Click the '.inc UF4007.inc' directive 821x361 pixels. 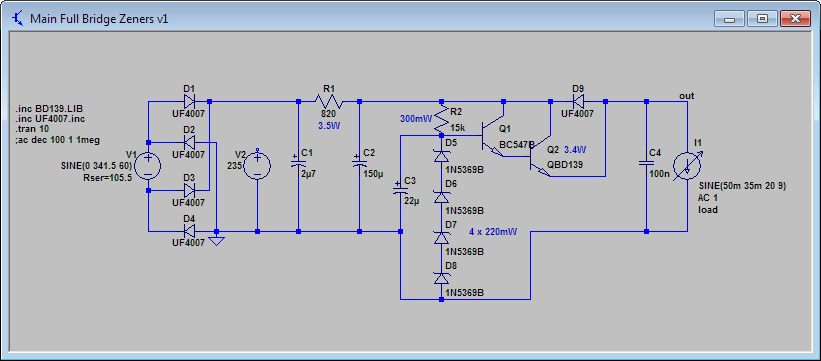point(51,119)
